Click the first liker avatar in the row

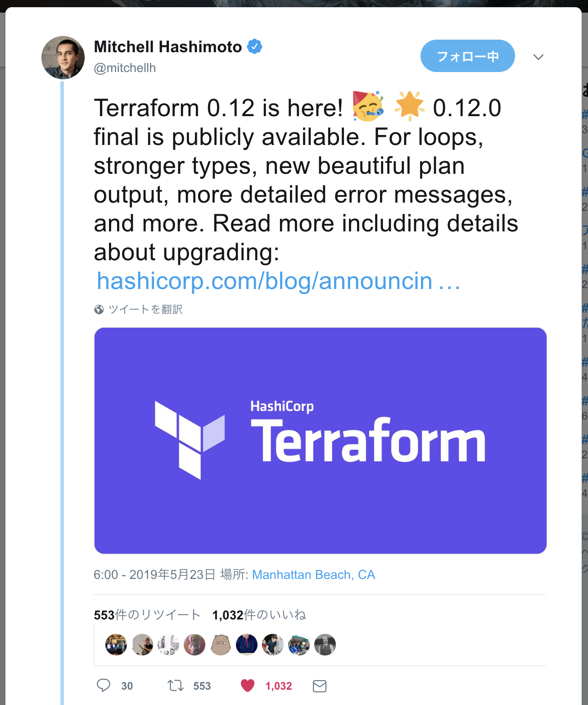(x=116, y=645)
